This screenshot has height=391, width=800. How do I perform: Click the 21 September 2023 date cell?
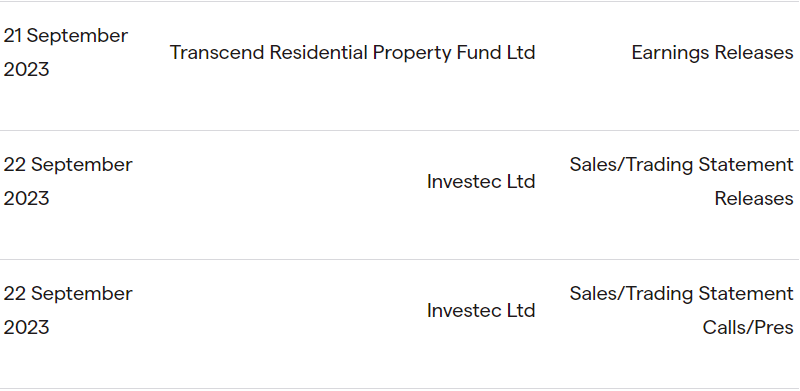pos(66,53)
